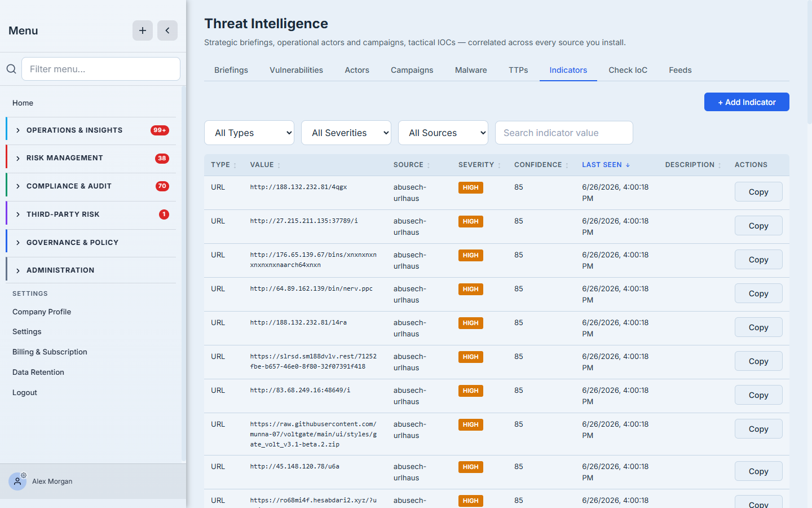The image size is (812, 508).
Task: Open the Check IoC tab
Action: [x=628, y=70]
